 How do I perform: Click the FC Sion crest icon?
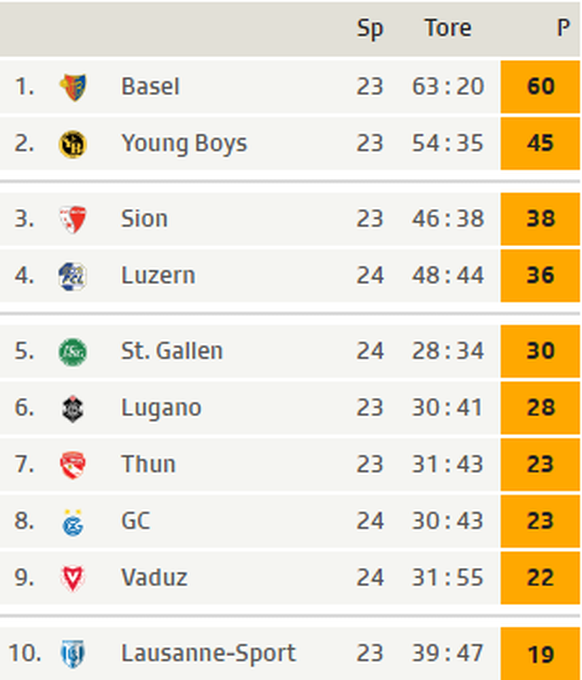coord(73,219)
